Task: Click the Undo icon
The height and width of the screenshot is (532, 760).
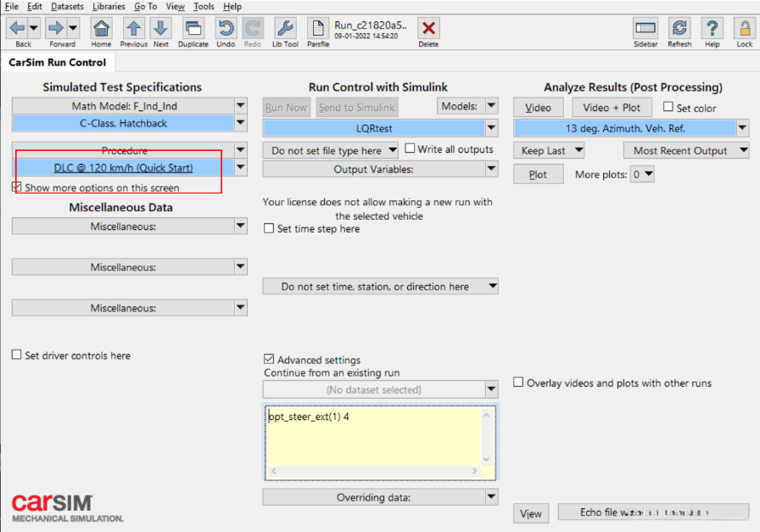Action: pyautogui.click(x=226, y=28)
